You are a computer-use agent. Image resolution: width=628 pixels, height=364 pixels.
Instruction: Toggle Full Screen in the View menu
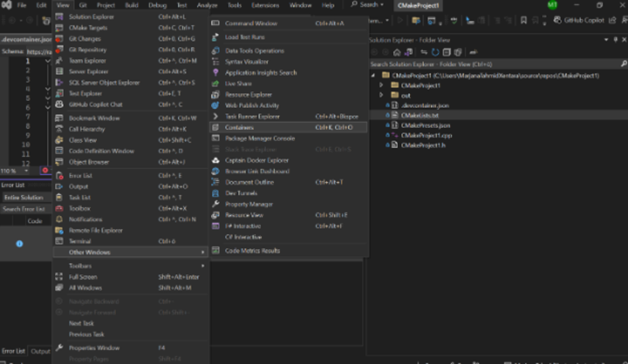click(83, 277)
